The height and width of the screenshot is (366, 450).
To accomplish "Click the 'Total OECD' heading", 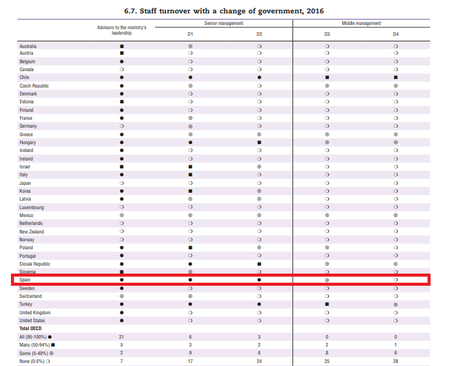I will [30, 329].
